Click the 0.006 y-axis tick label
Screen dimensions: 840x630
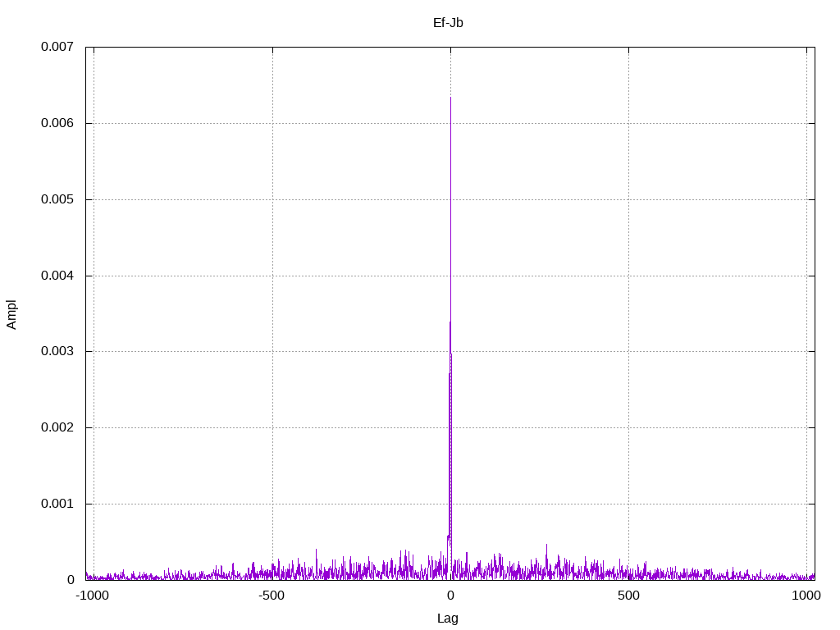[x=57, y=123]
